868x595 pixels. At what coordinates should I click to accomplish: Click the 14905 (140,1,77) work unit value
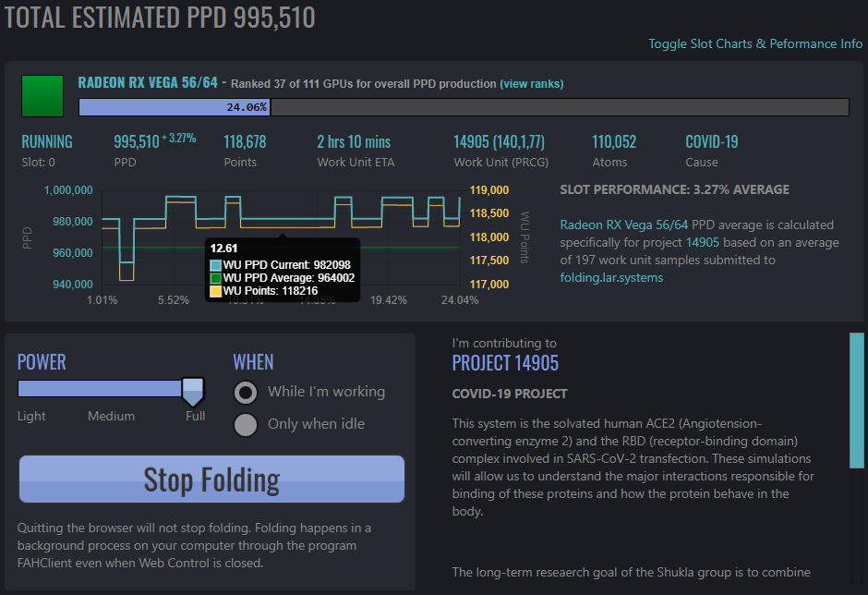tap(499, 142)
